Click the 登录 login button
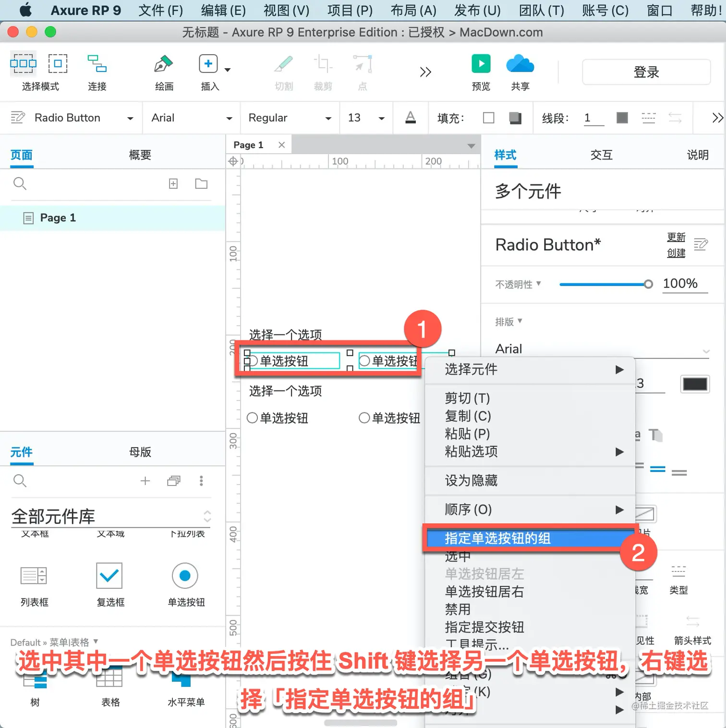726x728 pixels. pyautogui.click(x=646, y=72)
